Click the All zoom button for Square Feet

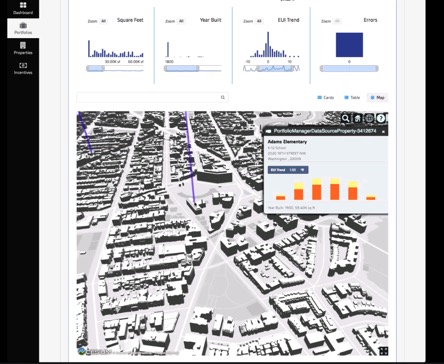coord(103,21)
